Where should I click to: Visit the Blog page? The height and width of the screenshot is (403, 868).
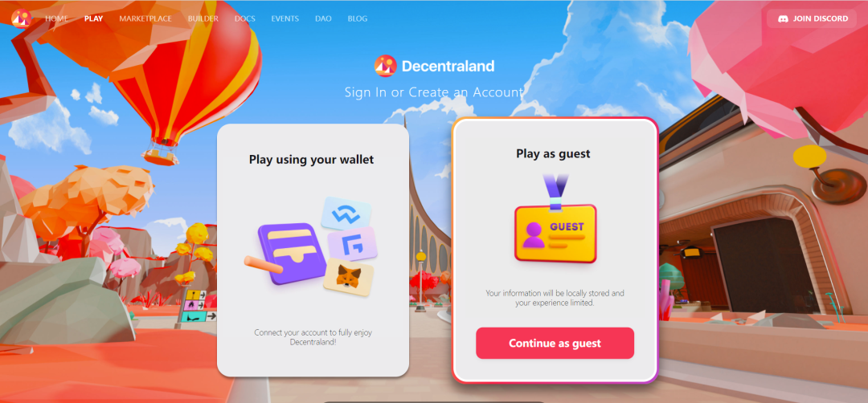(358, 18)
